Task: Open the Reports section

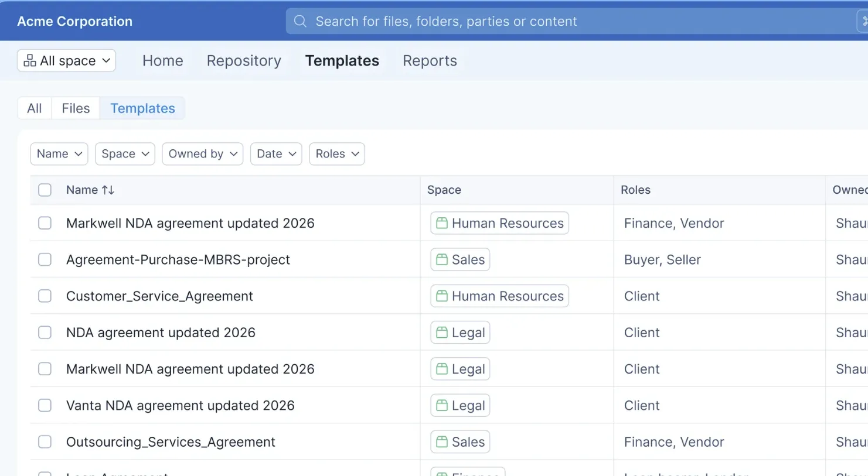Action: [x=430, y=61]
